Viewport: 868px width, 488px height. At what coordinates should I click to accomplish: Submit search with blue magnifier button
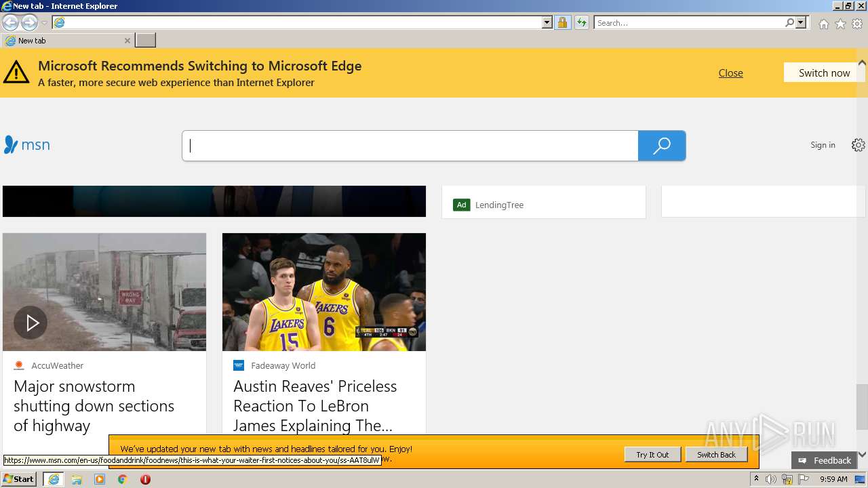(662, 146)
